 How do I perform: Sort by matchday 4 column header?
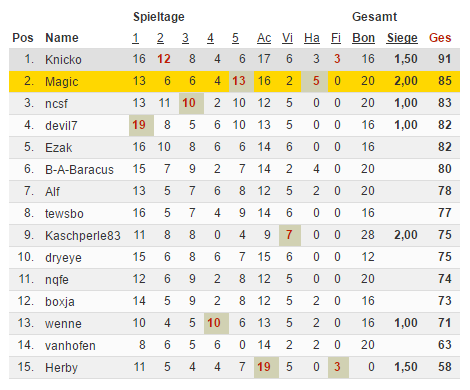[210, 38]
